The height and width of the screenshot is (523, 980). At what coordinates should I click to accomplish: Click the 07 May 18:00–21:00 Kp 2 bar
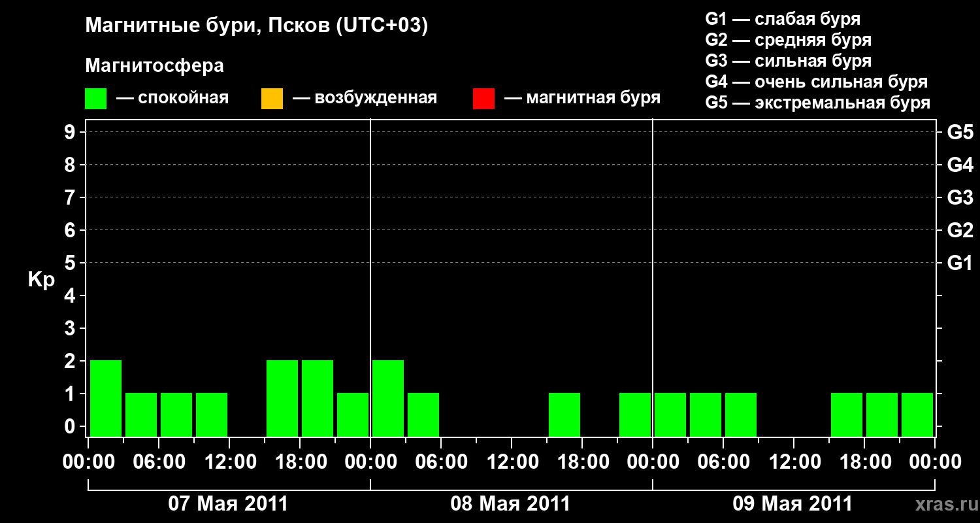coord(318,398)
